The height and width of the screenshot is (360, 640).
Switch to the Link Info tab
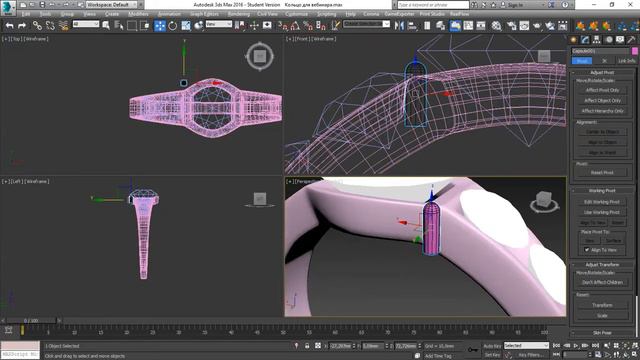click(627, 60)
